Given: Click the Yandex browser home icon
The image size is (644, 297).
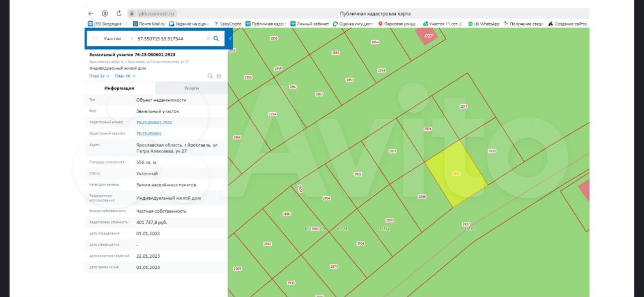Looking at the screenshot, I should pos(105,14).
